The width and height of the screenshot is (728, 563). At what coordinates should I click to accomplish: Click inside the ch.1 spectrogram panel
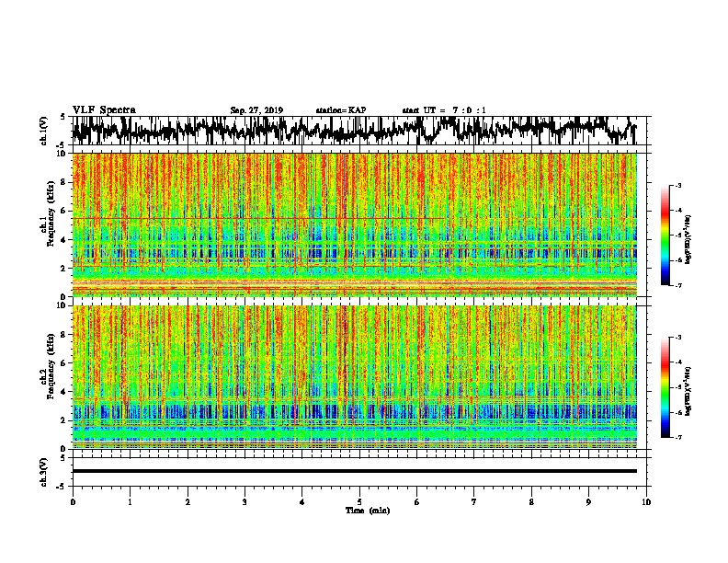[354, 224]
